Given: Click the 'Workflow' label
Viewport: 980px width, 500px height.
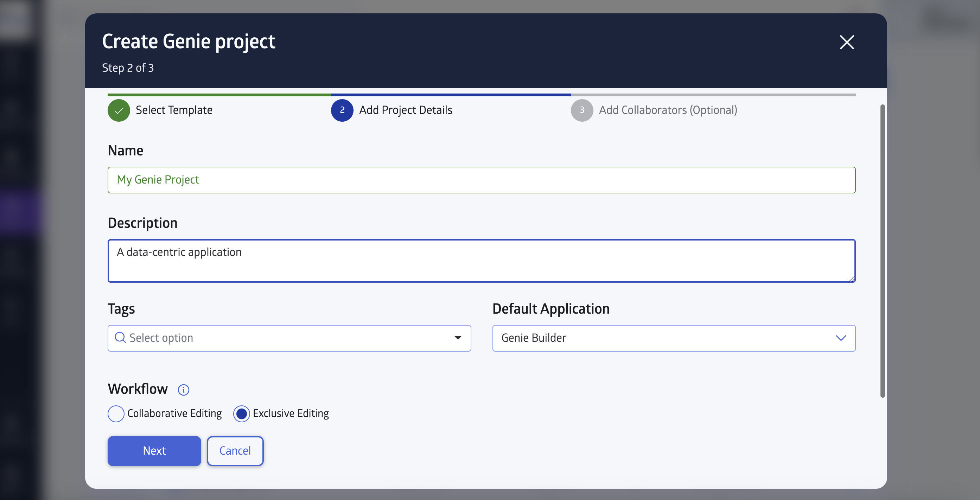Looking at the screenshot, I should point(138,389).
